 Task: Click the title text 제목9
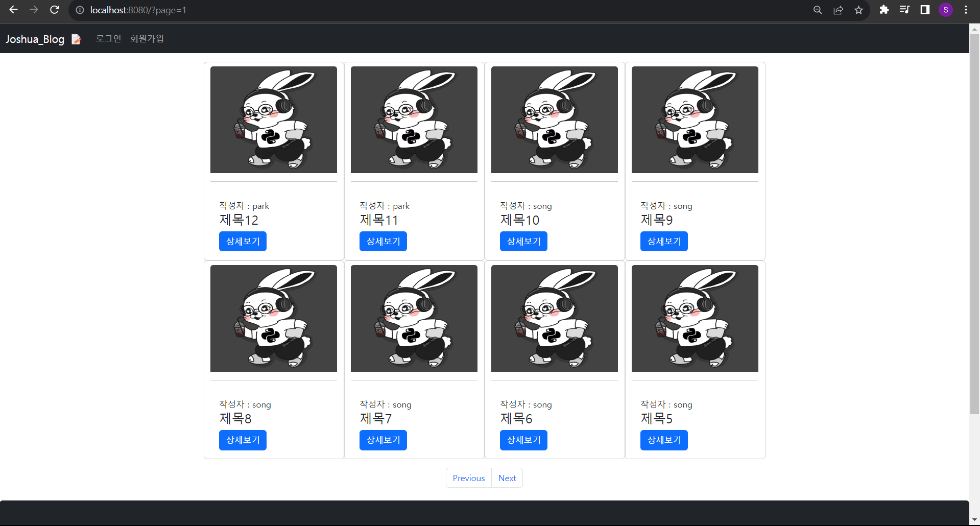click(x=657, y=220)
